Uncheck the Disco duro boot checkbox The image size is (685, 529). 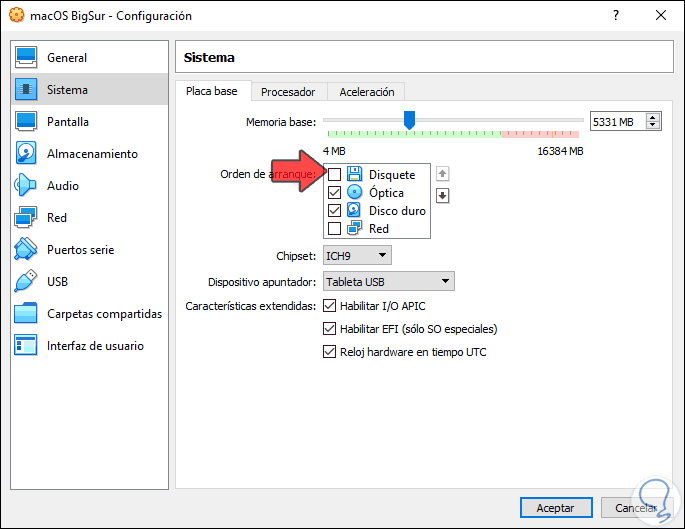[335, 211]
